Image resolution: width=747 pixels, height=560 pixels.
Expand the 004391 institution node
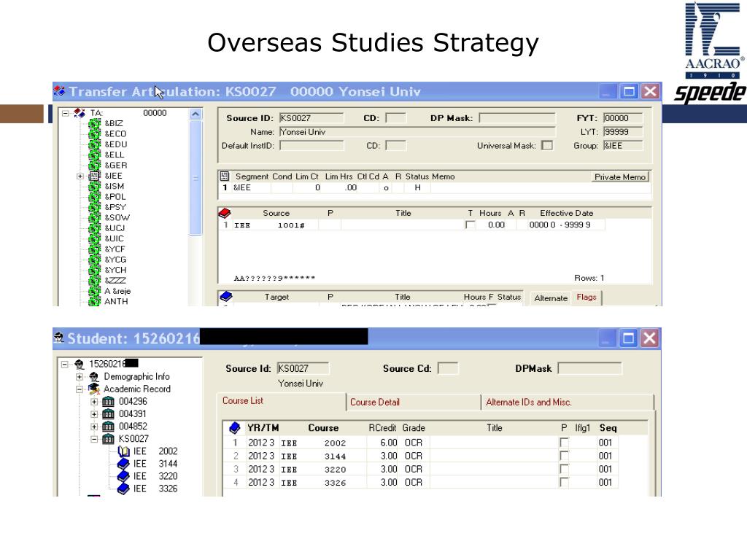[x=94, y=414]
